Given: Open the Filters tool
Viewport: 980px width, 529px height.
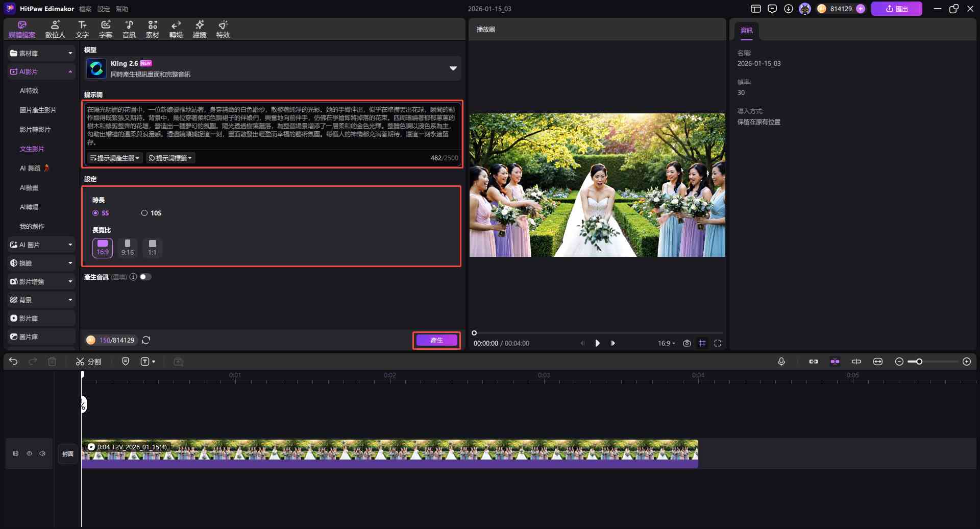Looking at the screenshot, I should point(199,29).
